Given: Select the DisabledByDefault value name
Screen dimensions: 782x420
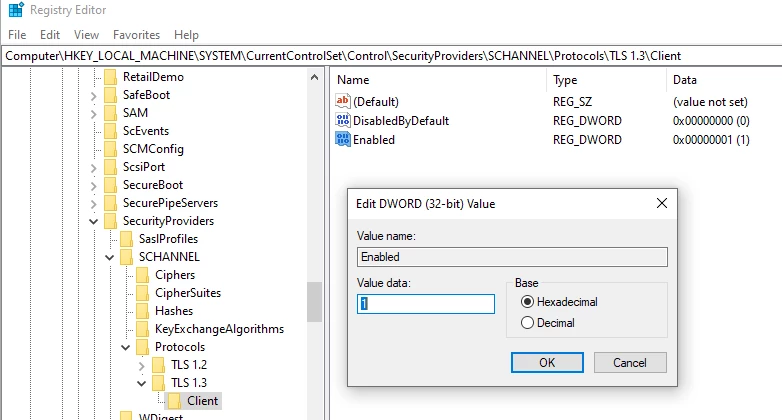Looking at the screenshot, I should tap(401, 121).
